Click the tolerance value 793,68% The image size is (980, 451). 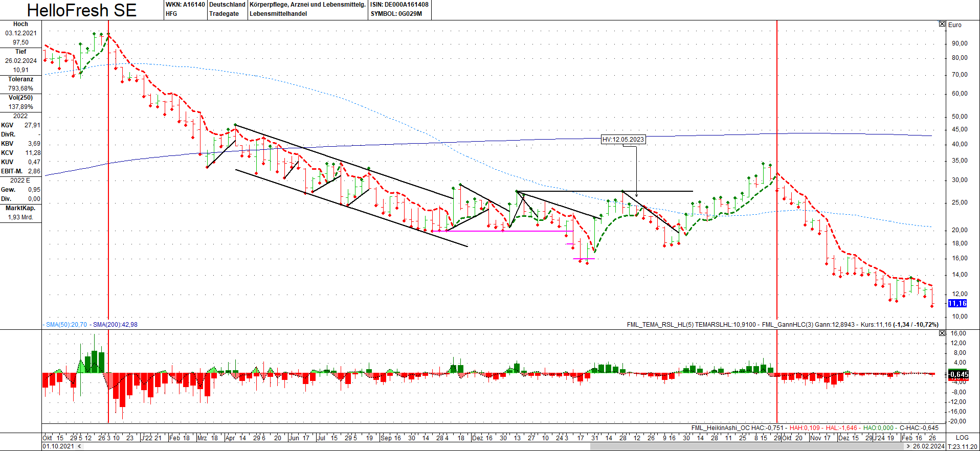(21, 88)
